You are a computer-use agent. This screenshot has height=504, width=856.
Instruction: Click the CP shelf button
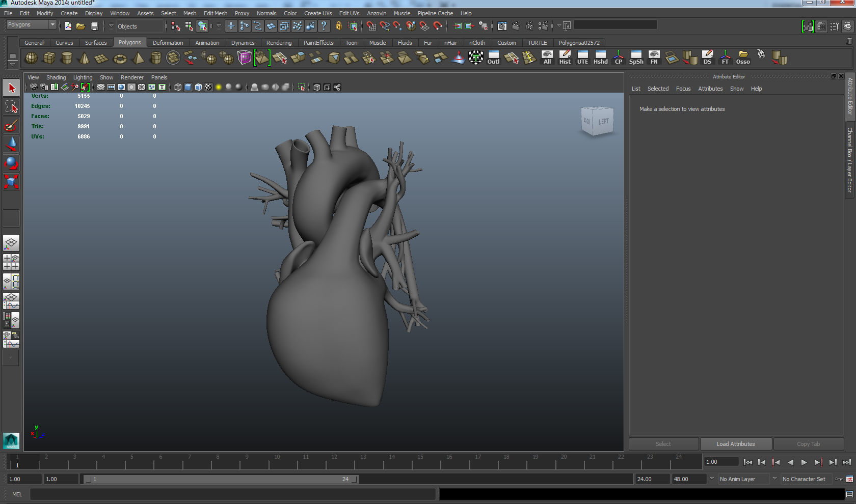click(x=619, y=58)
